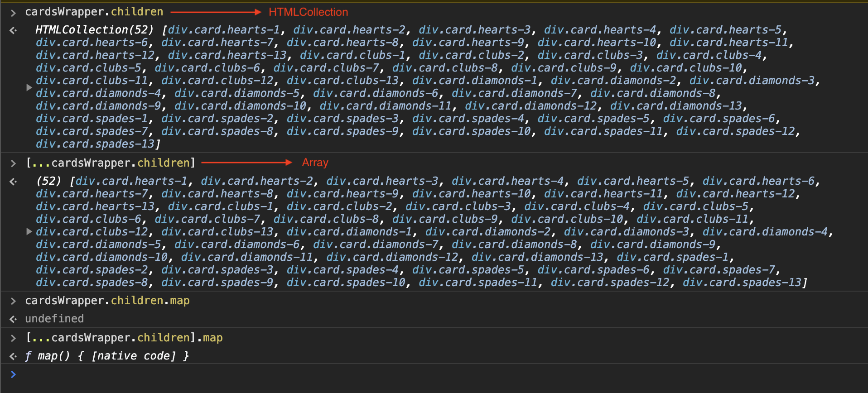Click div.card.hearts-6 in the Array output
The image size is (868, 393).
[x=758, y=181]
